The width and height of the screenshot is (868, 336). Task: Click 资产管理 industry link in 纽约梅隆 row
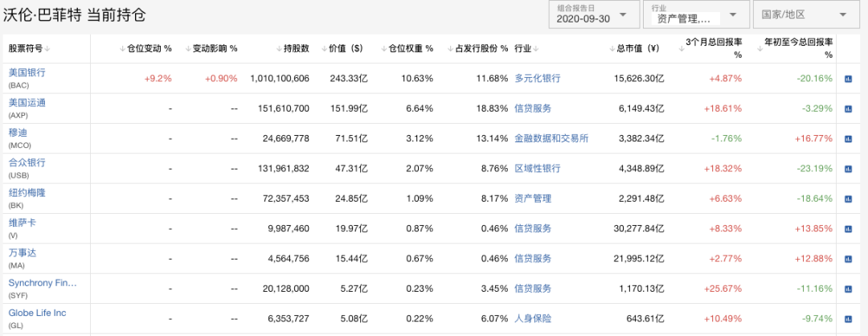coord(533,199)
